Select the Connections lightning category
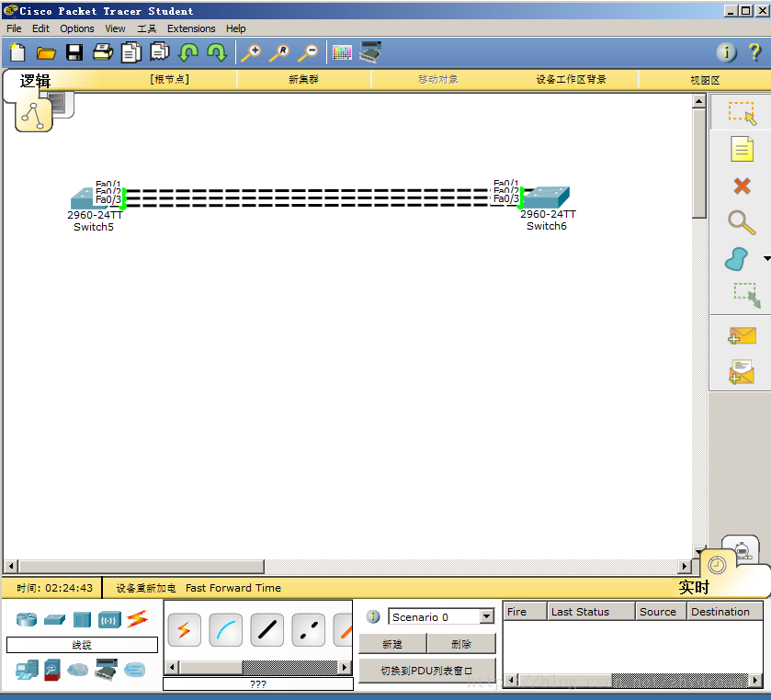The height and width of the screenshot is (700, 771). click(137, 619)
